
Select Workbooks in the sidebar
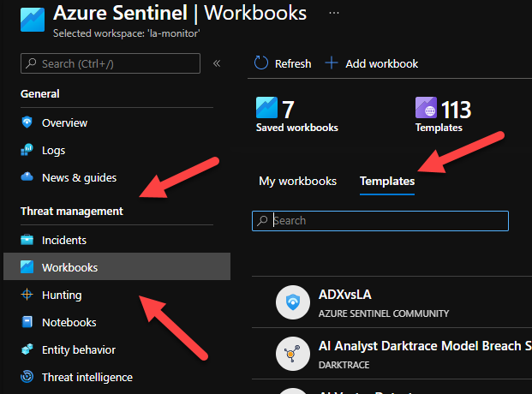pyautogui.click(x=117, y=266)
